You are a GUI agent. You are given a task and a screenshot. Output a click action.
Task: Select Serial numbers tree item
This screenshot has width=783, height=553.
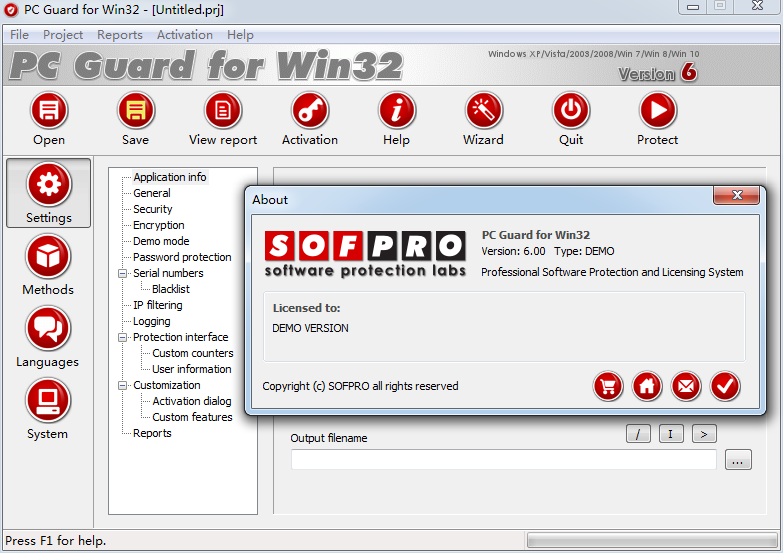coord(168,273)
